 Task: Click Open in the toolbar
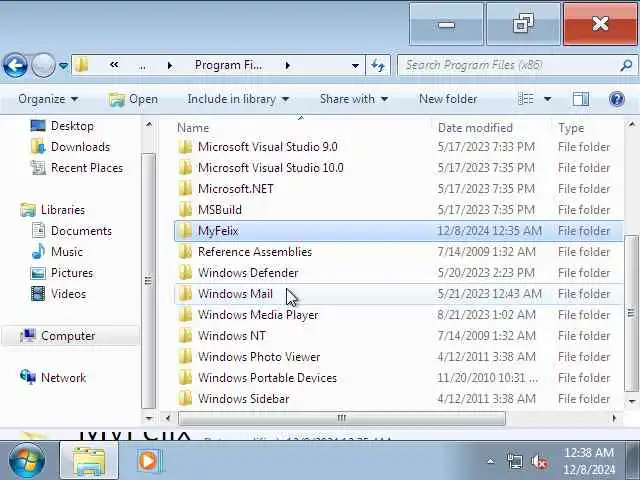click(133, 99)
